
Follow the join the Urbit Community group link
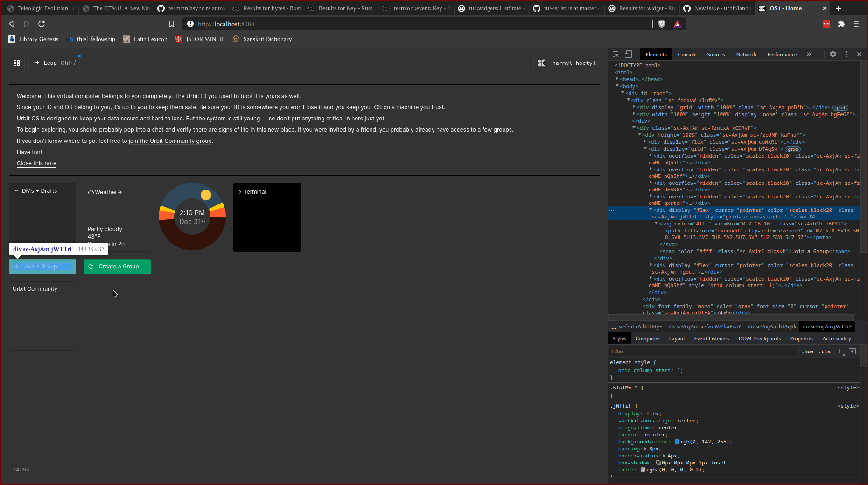pyautogui.click(x=170, y=141)
